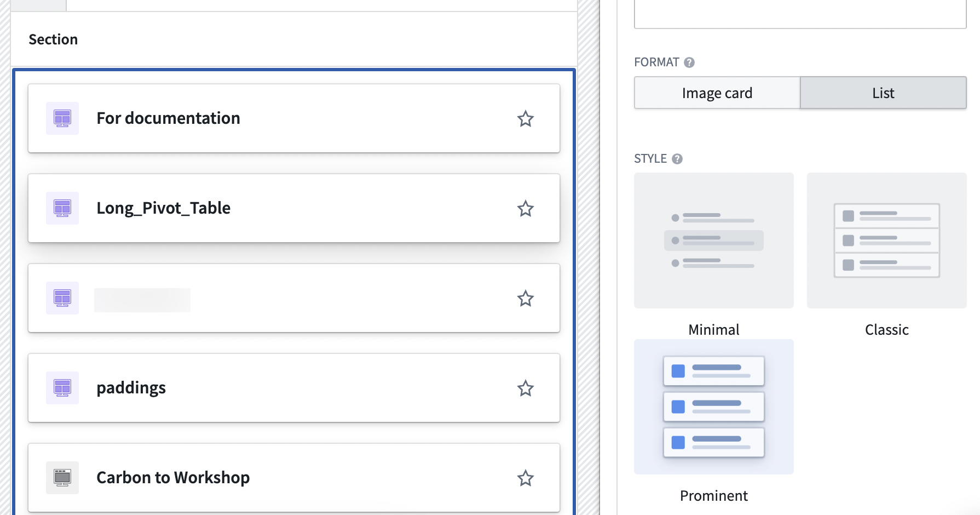
Task: Star the For documentation item
Action: [x=526, y=118]
